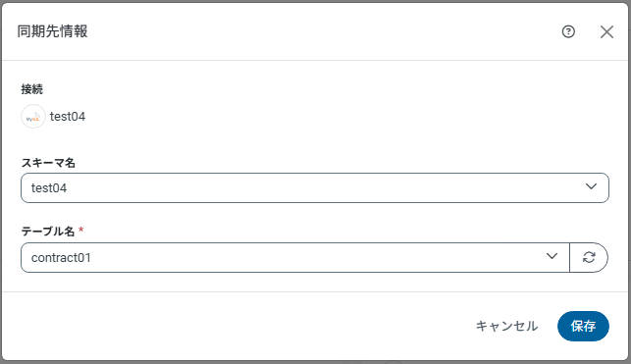The height and width of the screenshot is (364, 631).
Task: Focus the test04 text inside schema selector
Action: (x=49, y=188)
